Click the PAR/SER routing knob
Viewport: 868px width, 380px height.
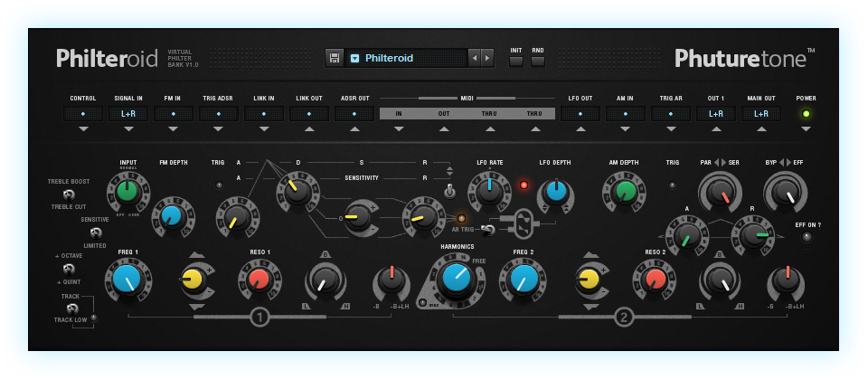click(720, 192)
